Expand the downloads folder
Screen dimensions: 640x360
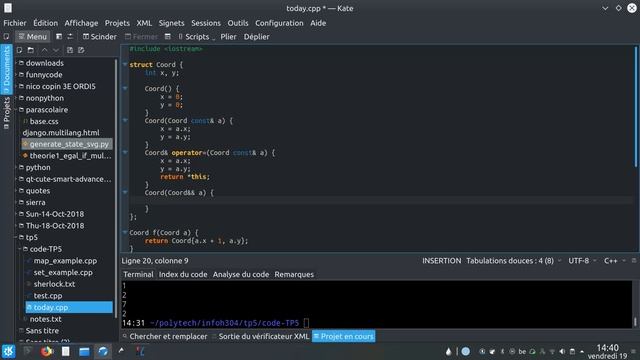pos(16,63)
